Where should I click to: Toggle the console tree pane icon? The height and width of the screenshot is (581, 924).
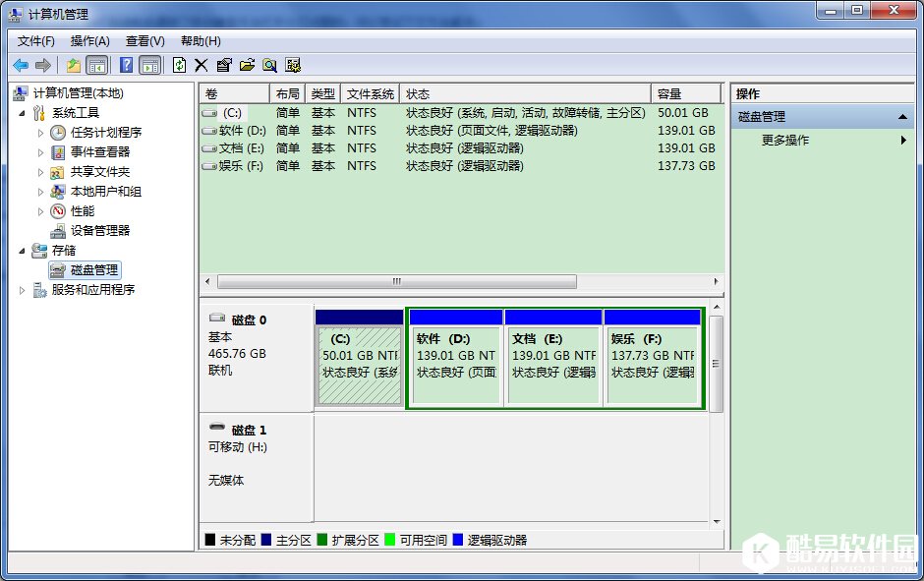97,64
